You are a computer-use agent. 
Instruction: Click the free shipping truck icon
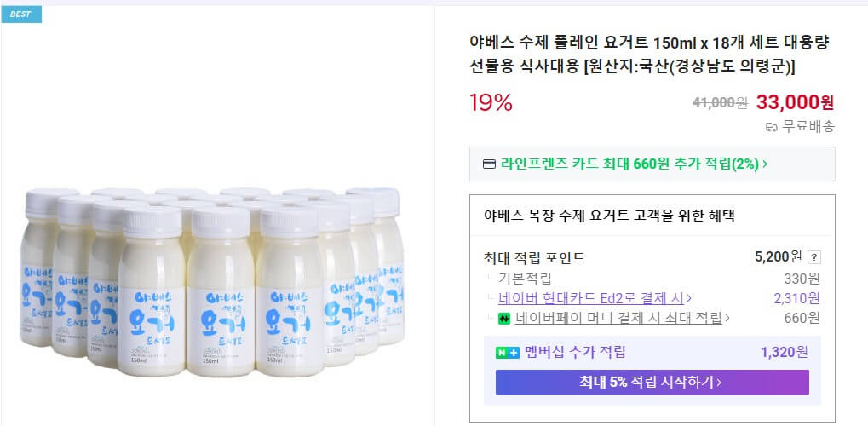coord(772,127)
